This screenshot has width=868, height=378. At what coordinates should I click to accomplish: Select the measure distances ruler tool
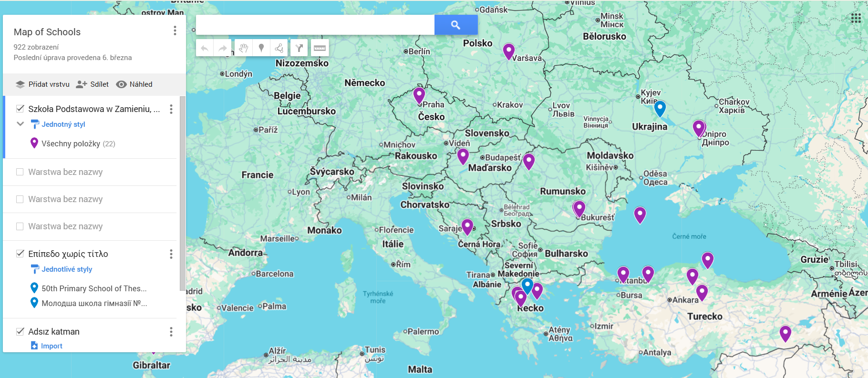coord(320,48)
